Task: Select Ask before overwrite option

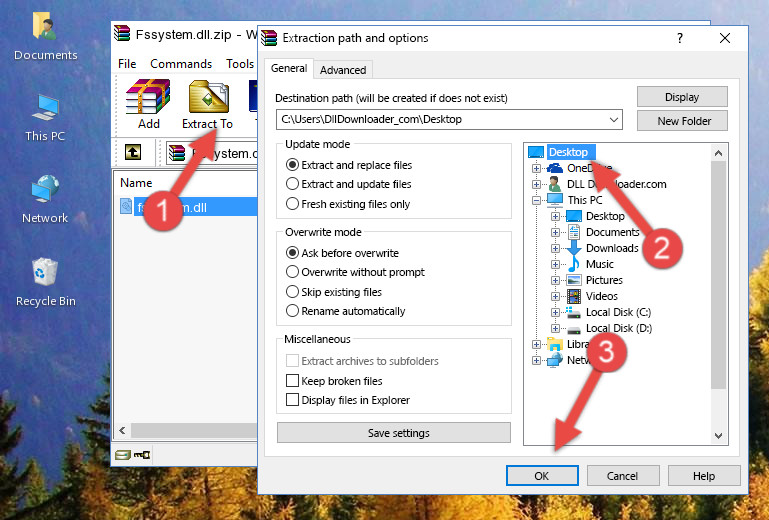Action: (342, 253)
